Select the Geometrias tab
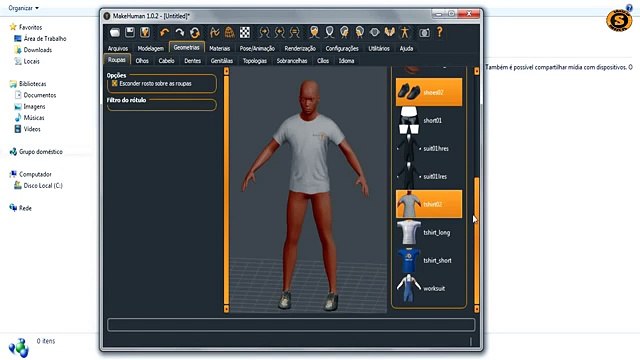640x360 pixels. click(187, 47)
